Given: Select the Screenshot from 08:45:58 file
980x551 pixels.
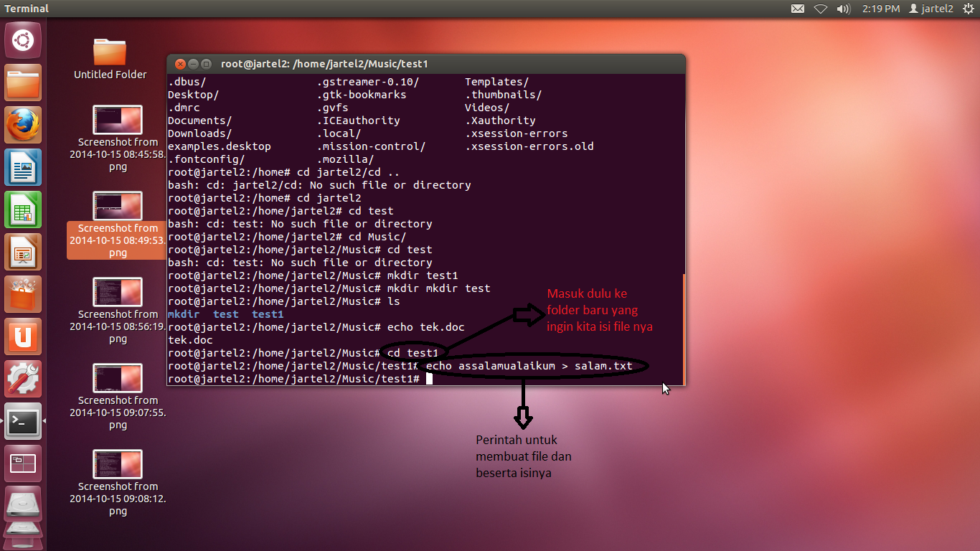Looking at the screenshot, I should pos(118,138).
